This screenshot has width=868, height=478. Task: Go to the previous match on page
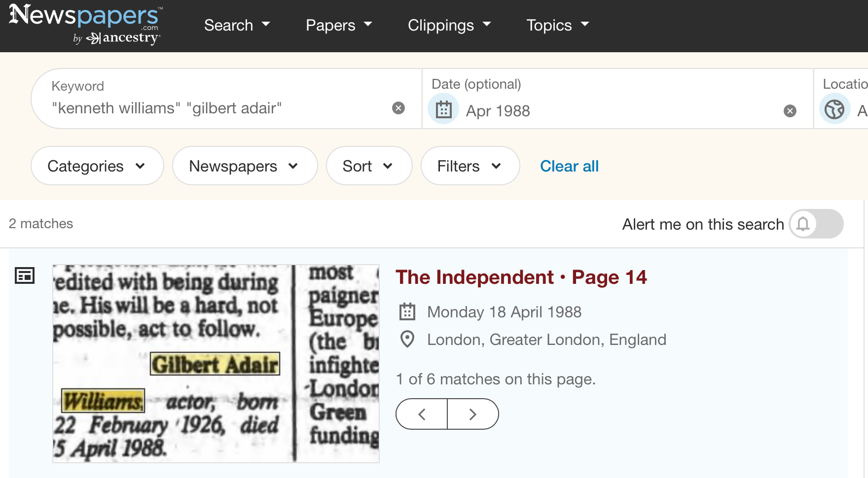[x=422, y=414]
